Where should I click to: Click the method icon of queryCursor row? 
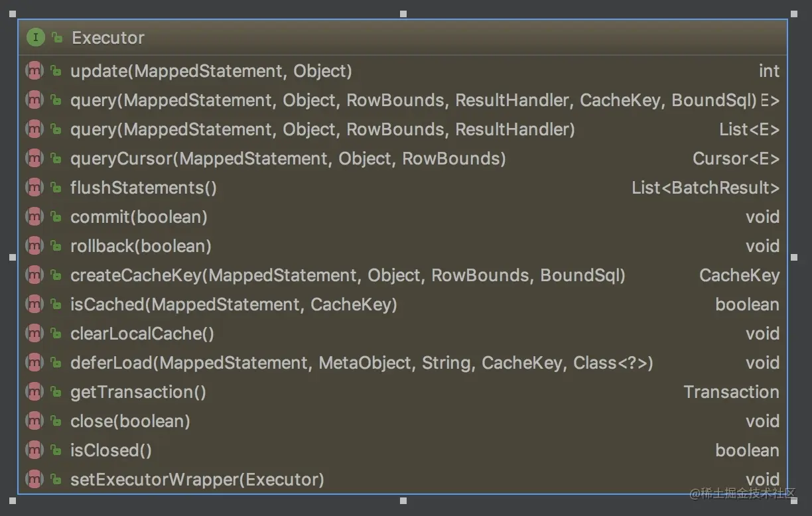click(34, 159)
